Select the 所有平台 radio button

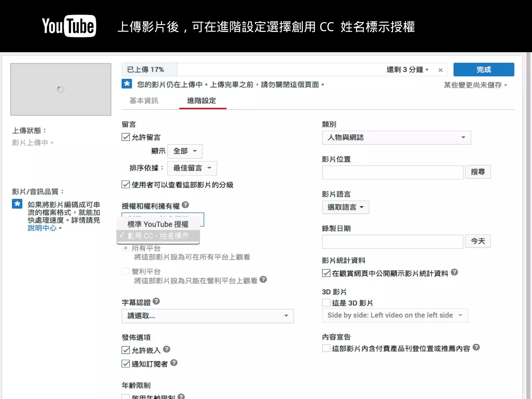point(126,248)
